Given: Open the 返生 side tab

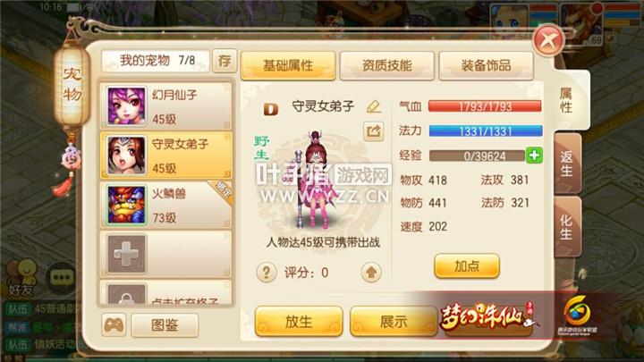Looking at the screenshot, I should [x=567, y=164].
